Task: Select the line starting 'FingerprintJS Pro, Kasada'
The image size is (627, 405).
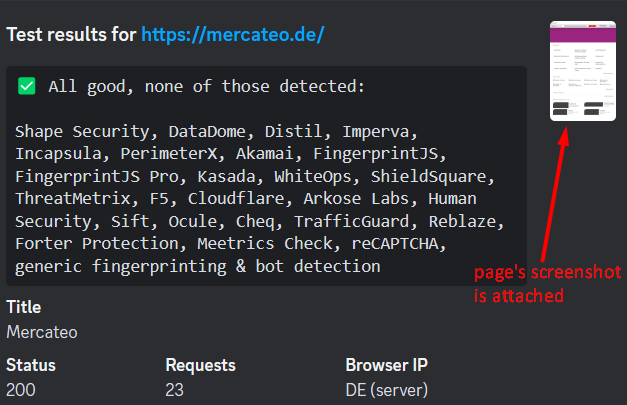Action: point(255,176)
